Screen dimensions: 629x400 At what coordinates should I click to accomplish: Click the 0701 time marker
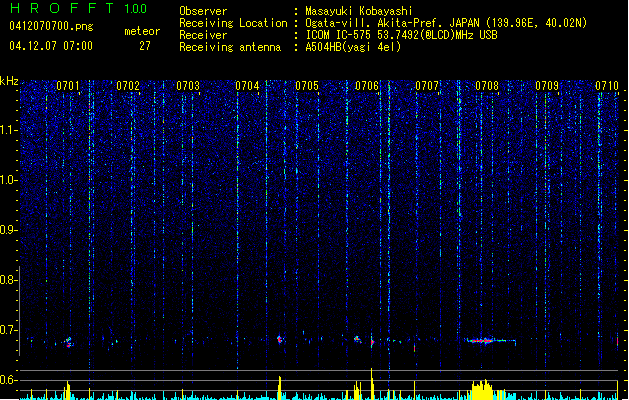(68, 86)
